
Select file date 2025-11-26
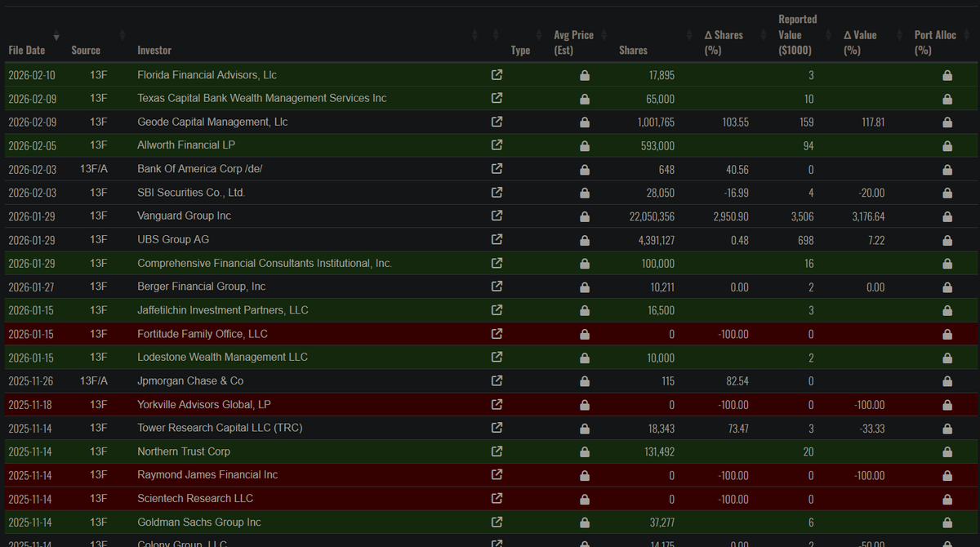pyautogui.click(x=33, y=381)
